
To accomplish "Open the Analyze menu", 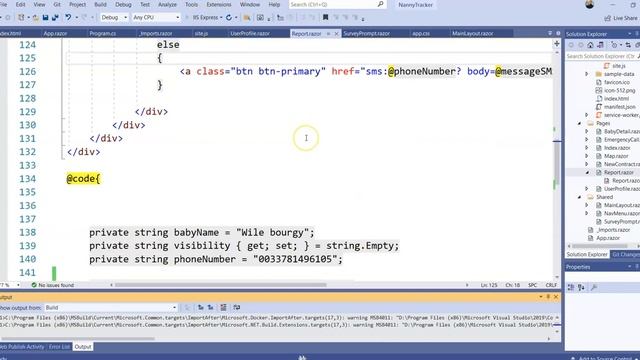I will tap(167, 4).
